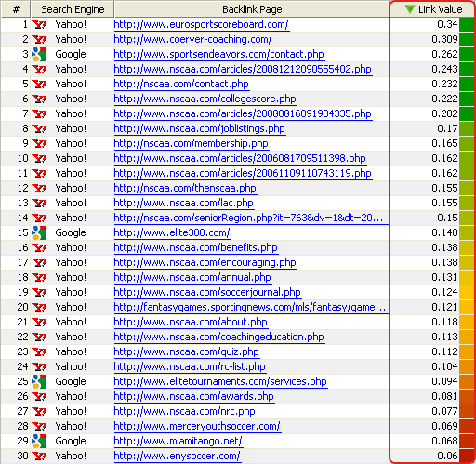Click the Google icon in row 15

[x=39, y=232]
